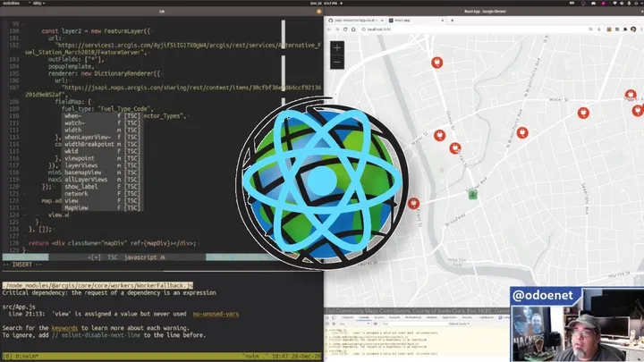Open the Chrome home page icon

[x=353, y=29]
